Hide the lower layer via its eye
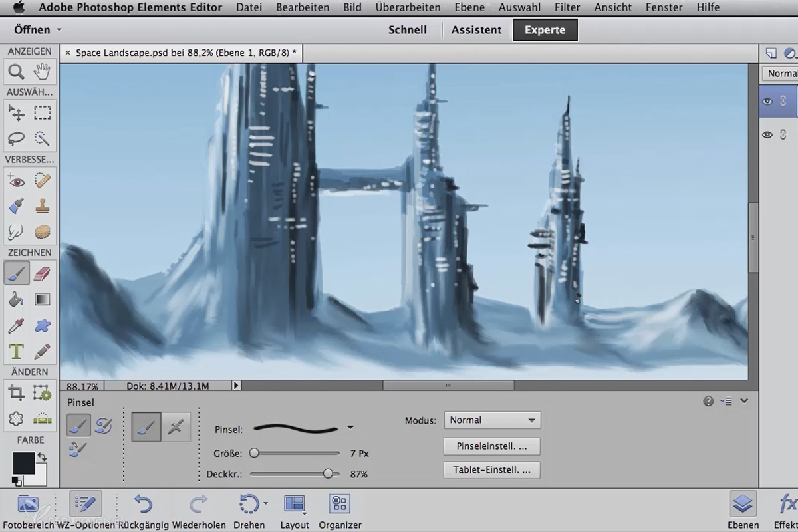 coord(767,135)
